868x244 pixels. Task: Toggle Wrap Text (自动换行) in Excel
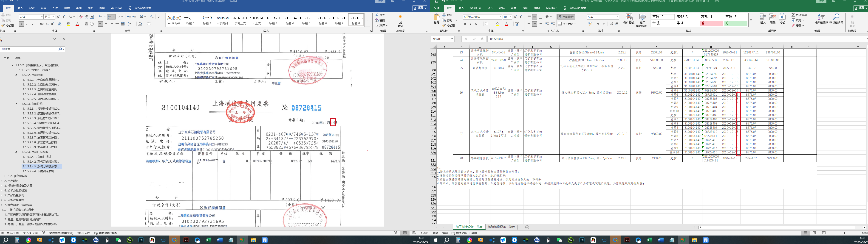click(x=566, y=17)
